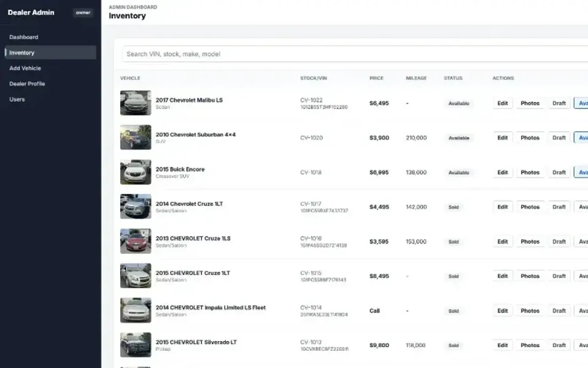Click the 2017 Chevrolet Malibu LS title

[189, 100]
